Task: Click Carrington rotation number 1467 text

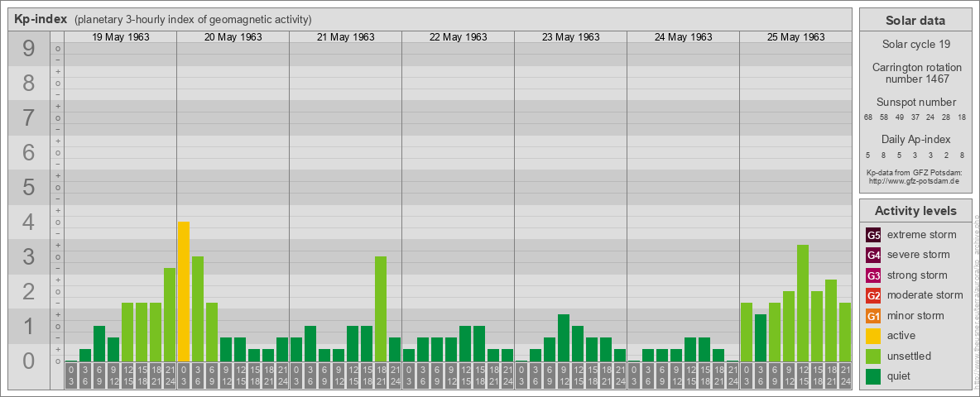Action: tap(915, 73)
